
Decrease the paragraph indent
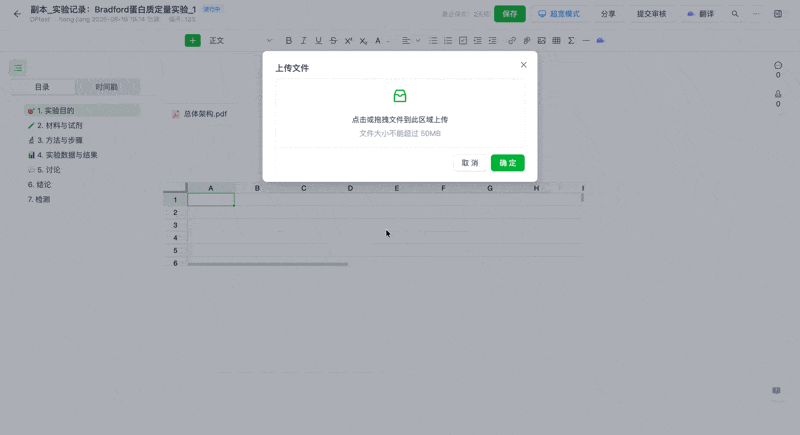[x=492, y=40]
